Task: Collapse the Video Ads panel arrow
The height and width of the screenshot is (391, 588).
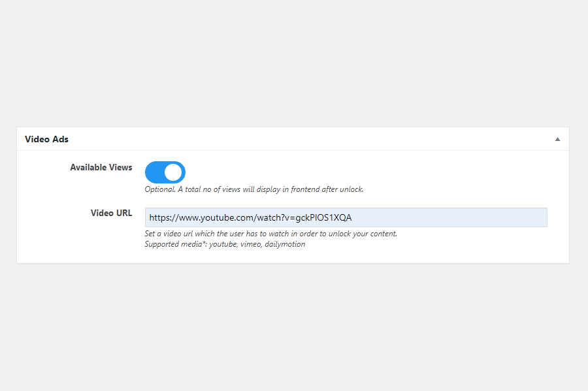Action: pyautogui.click(x=557, y=139)
